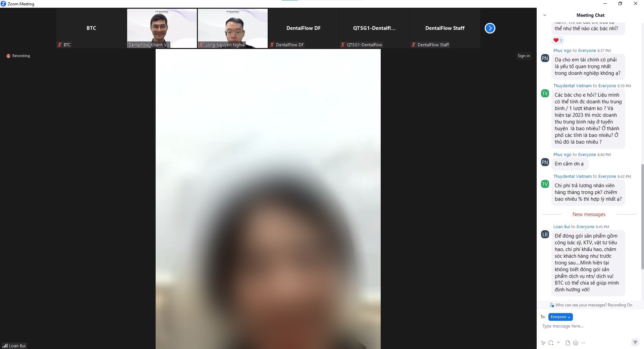
Task: Click the Dạ cho em tài chính message
Action: coord(588,66)
